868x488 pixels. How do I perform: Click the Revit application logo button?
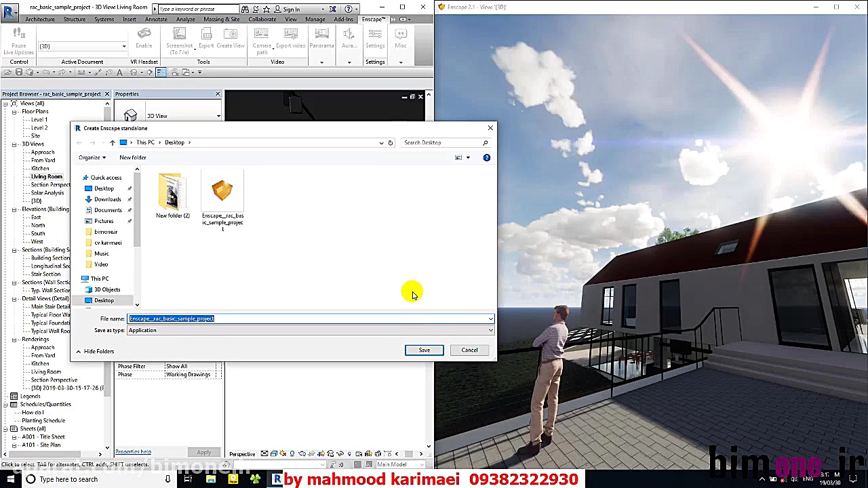click(x=9, y=12)
